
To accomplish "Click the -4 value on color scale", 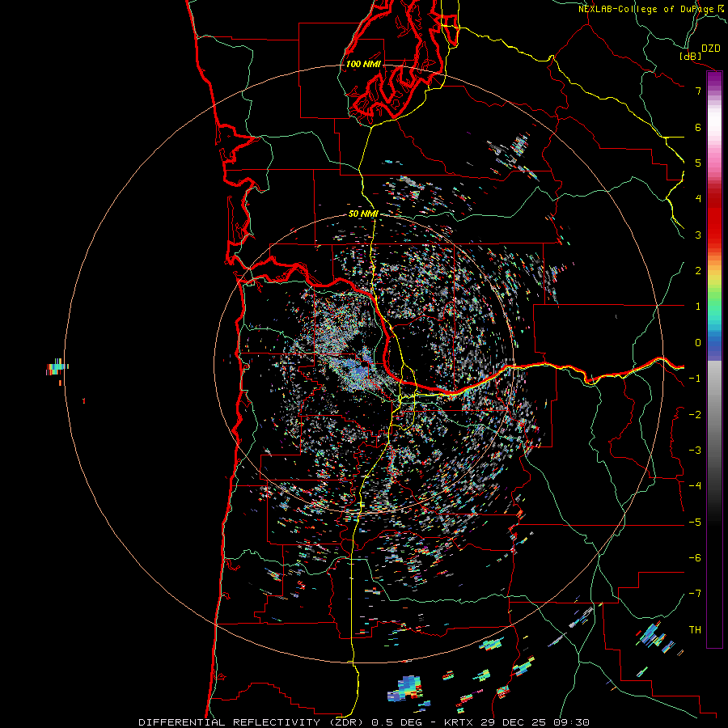I will [x=695, y=485].
